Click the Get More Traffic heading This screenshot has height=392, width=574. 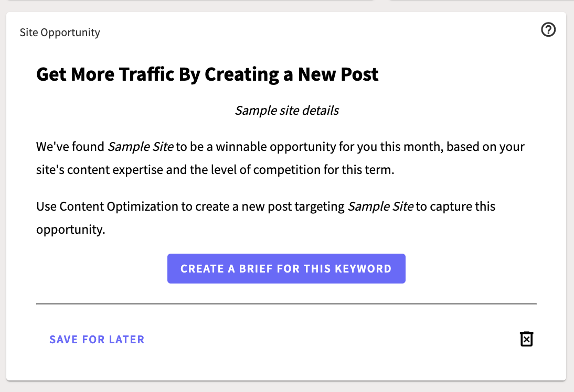click(207, 74)
